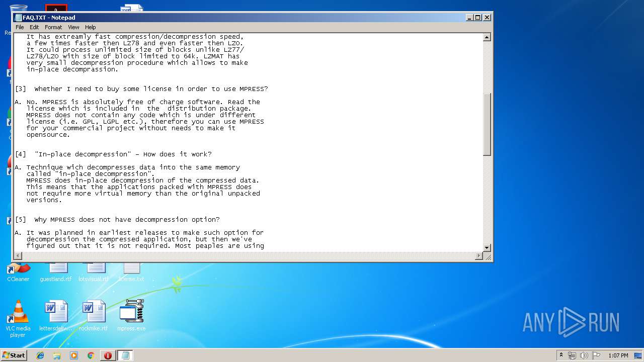This screenshot has height=362, width=644.
Task: Open network status tray icon
Action: (x=572, y=355)
